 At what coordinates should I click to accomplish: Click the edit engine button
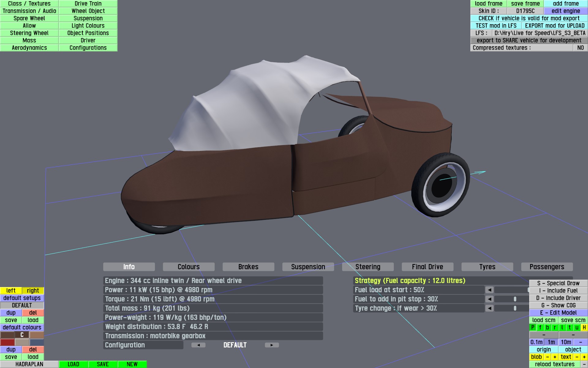pyautogui.click(x=565, y=11)
